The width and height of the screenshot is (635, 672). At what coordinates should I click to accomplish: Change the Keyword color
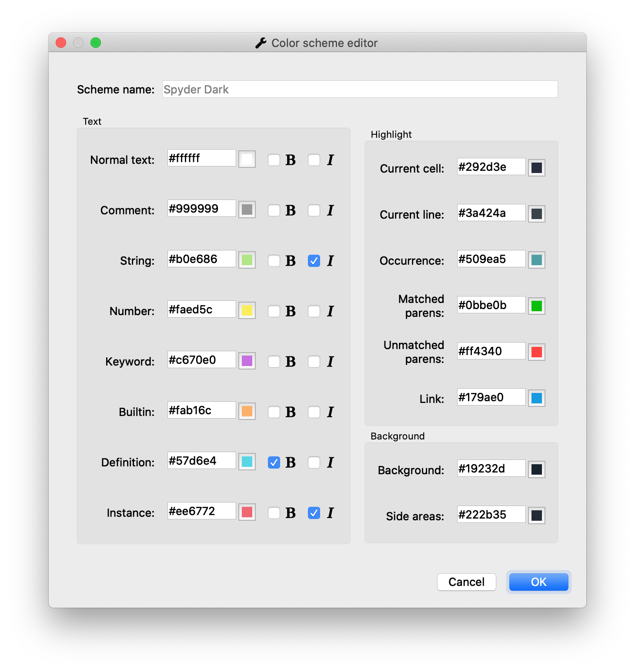click(247, 360)
